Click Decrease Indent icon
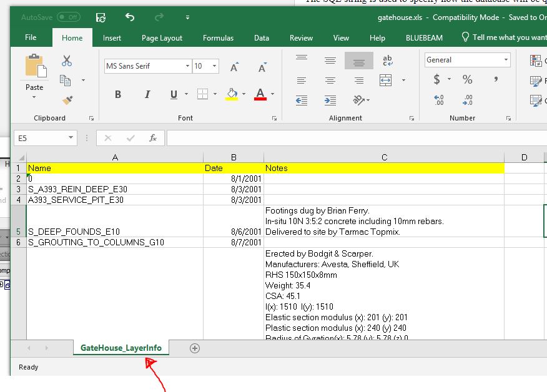This screenshot has width=547, height=392. point(302,100)
